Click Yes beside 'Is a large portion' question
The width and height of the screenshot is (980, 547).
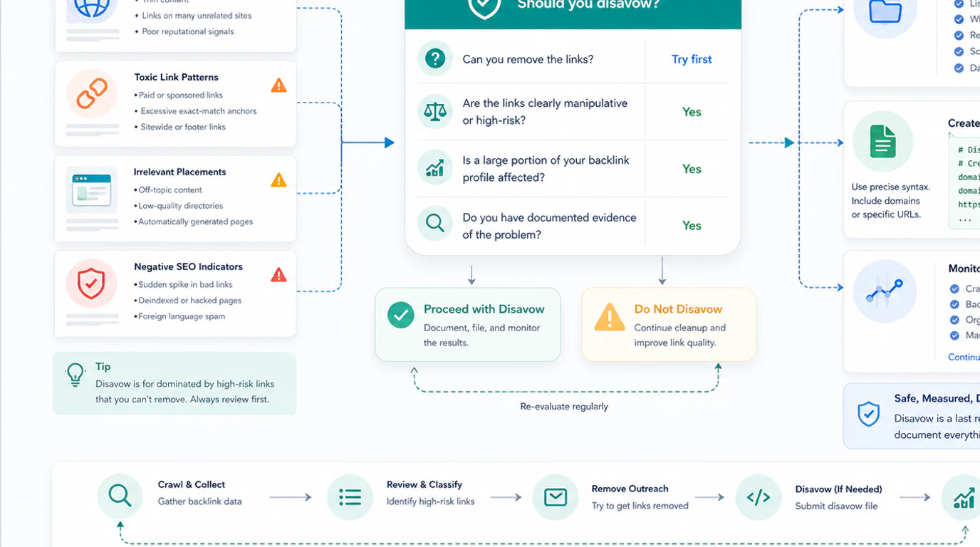[x=692, y=169]
